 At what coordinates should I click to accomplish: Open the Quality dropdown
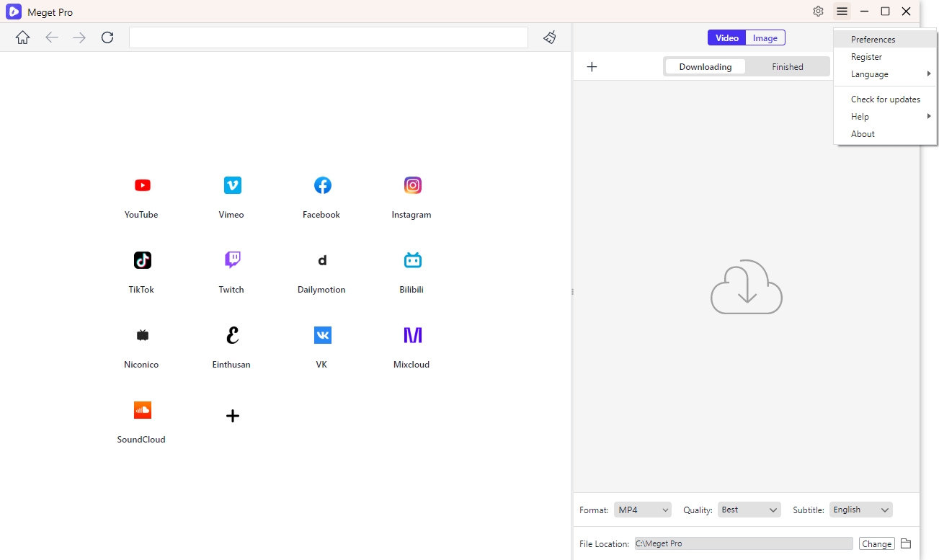[x=749, y=510]
